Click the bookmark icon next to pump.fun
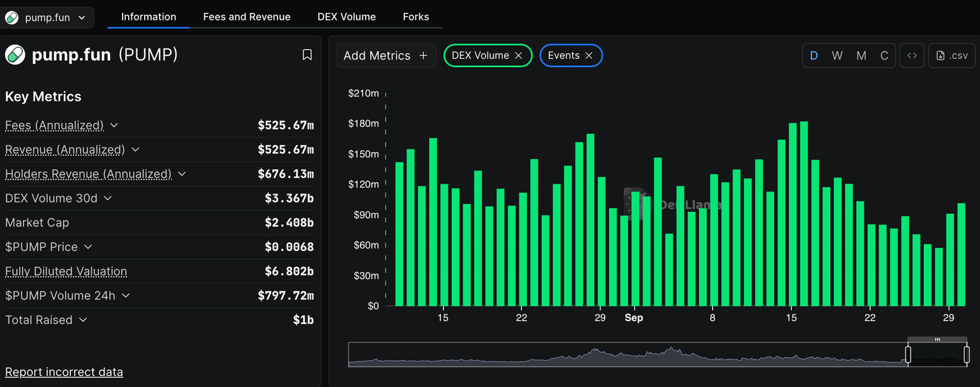The width and height of the screenshot is (980, 387). pos(307,55)
